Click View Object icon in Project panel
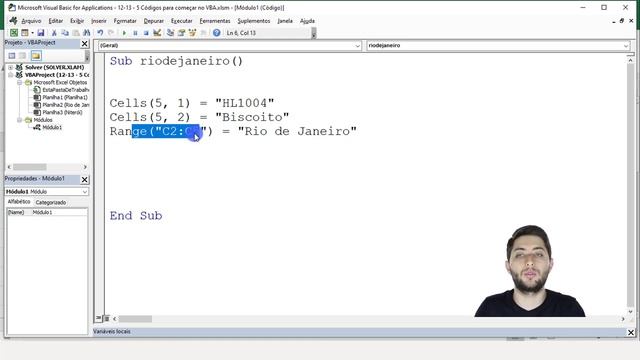This screenshot has height=360, width=640. coord(22,56)
